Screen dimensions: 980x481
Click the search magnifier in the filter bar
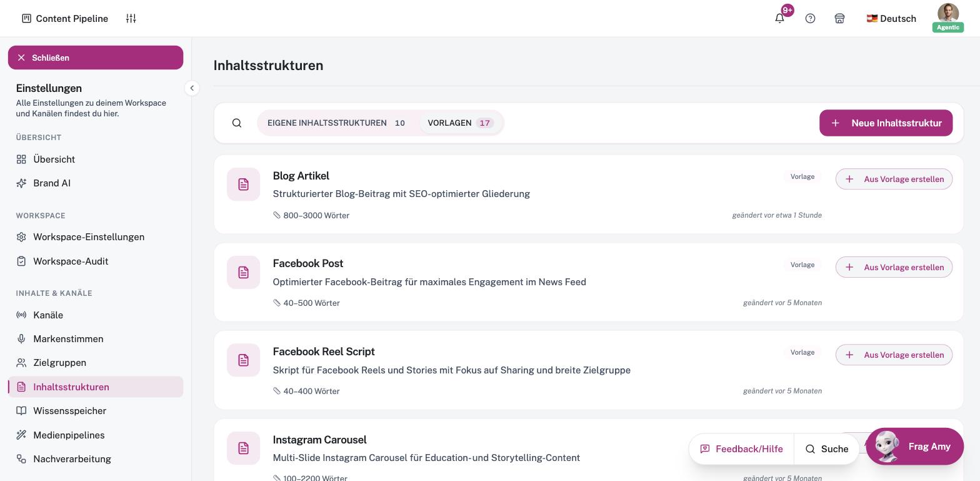(237, 123)
